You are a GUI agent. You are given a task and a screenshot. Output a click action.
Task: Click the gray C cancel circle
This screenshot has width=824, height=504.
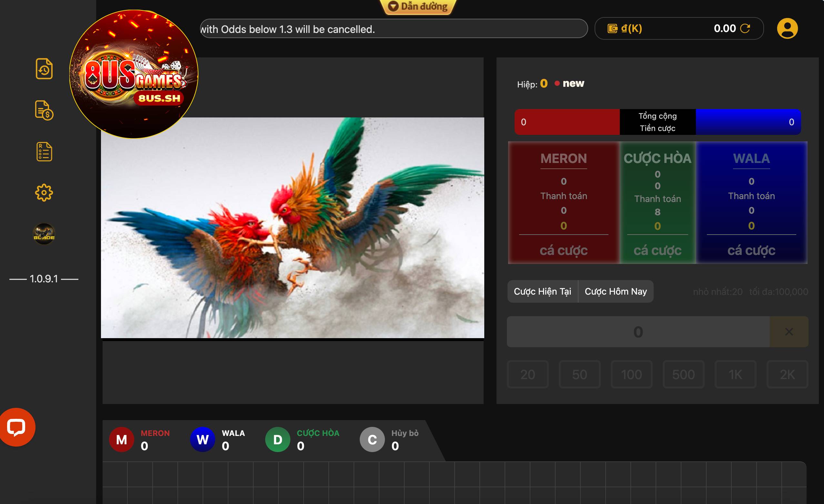point(372,439)
